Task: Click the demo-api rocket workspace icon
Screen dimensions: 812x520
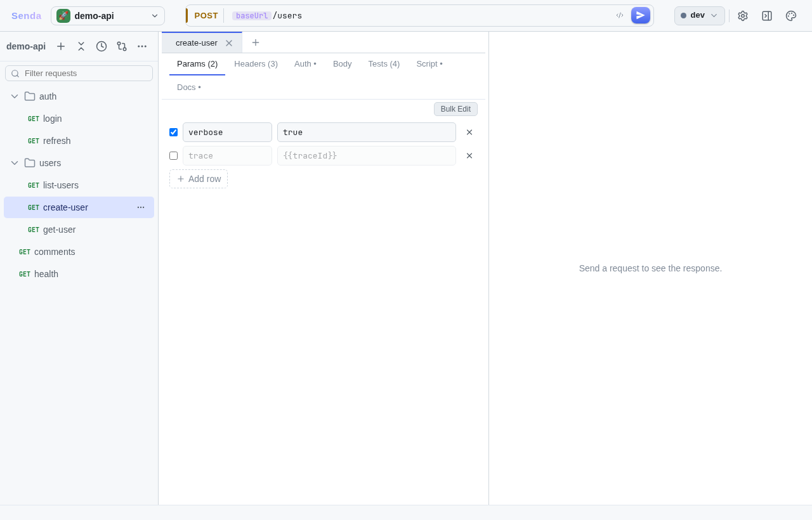Action: point(63,16)
